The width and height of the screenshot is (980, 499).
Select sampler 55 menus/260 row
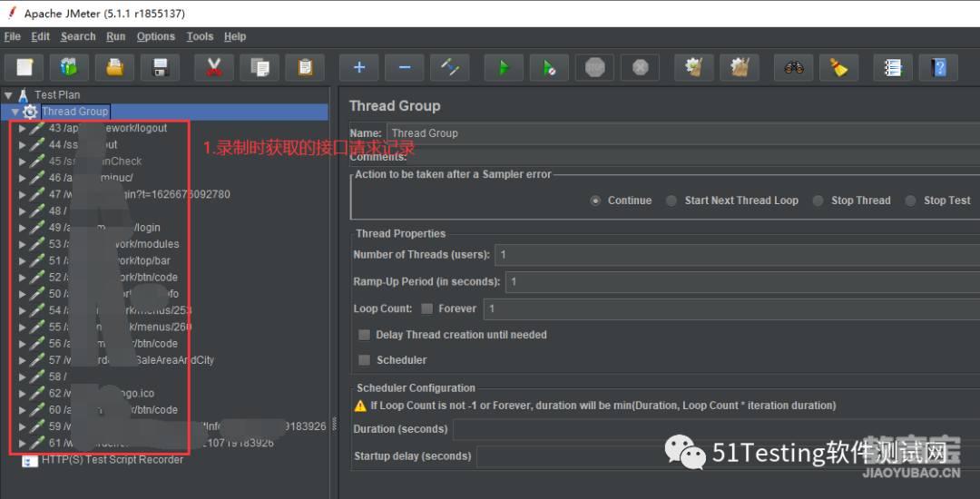[120, 327]
